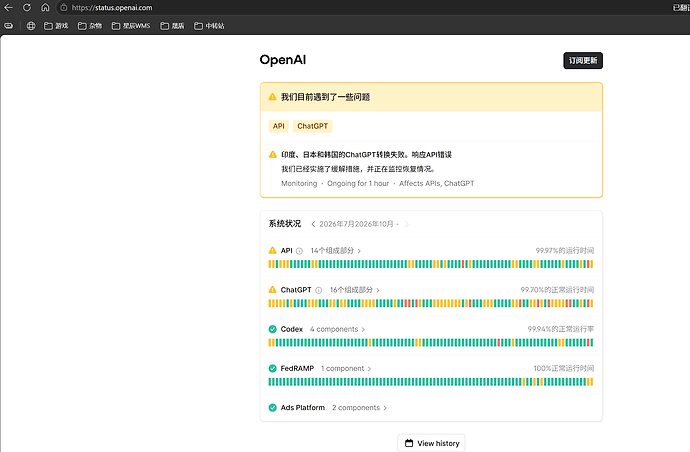Expand the API 14个组成部分 components
The height and width of the screenshot is (452, 690).
pos(336,251)
